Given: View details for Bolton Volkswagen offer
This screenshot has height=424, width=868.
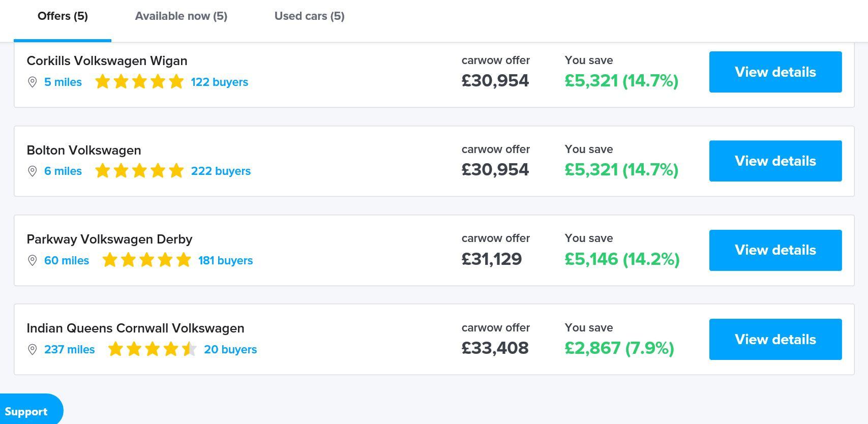Looking at the screenshot, I should 775,161.
